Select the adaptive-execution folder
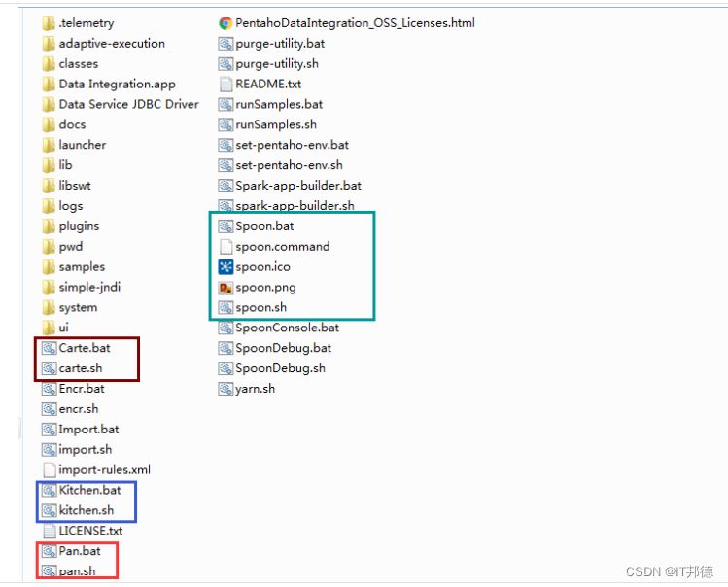Screen dimensions: 728x587 [111, 44]
